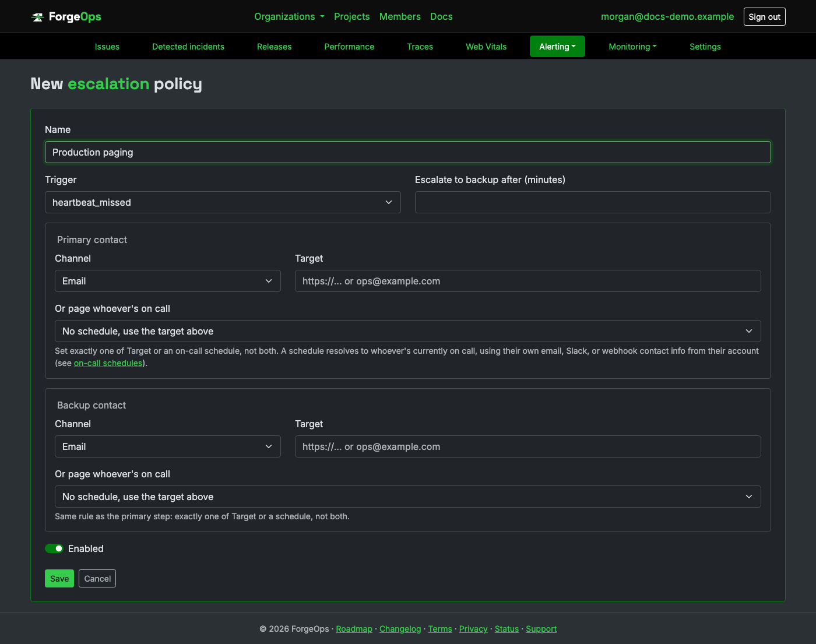Click the Sign out button
816x644 pixels.
(764, 17)
